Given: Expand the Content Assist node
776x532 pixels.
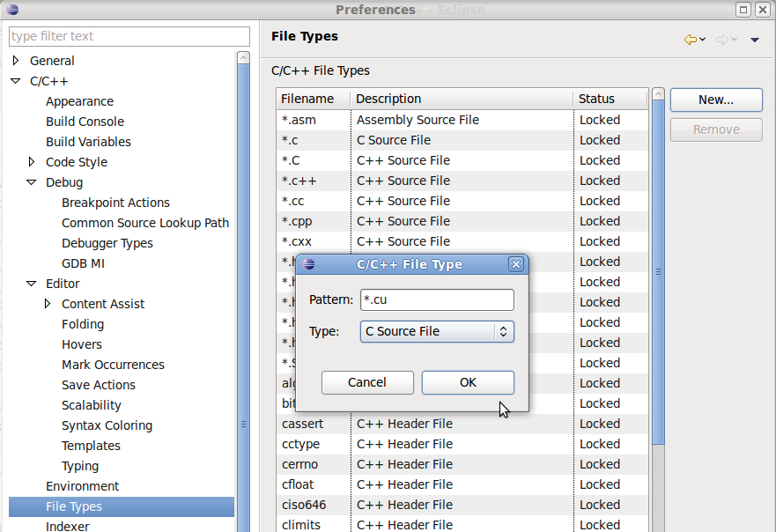Looking at the screenshot, I should [x=47, y=303].
